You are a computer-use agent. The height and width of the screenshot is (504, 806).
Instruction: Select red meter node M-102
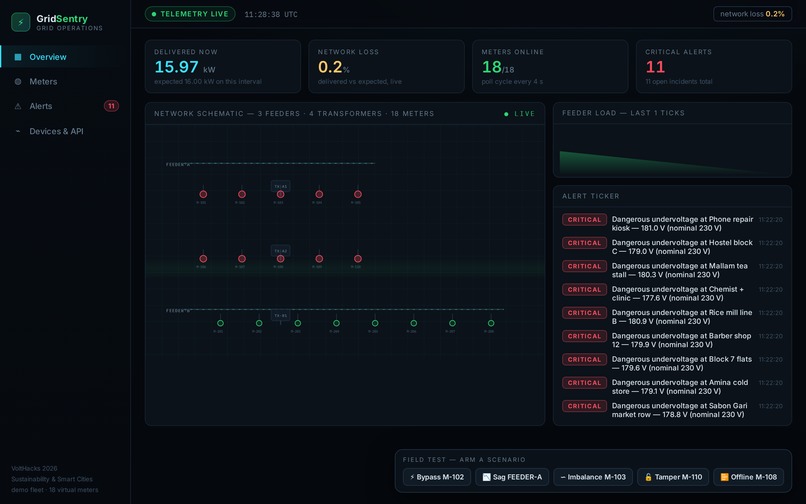[242, 194]
